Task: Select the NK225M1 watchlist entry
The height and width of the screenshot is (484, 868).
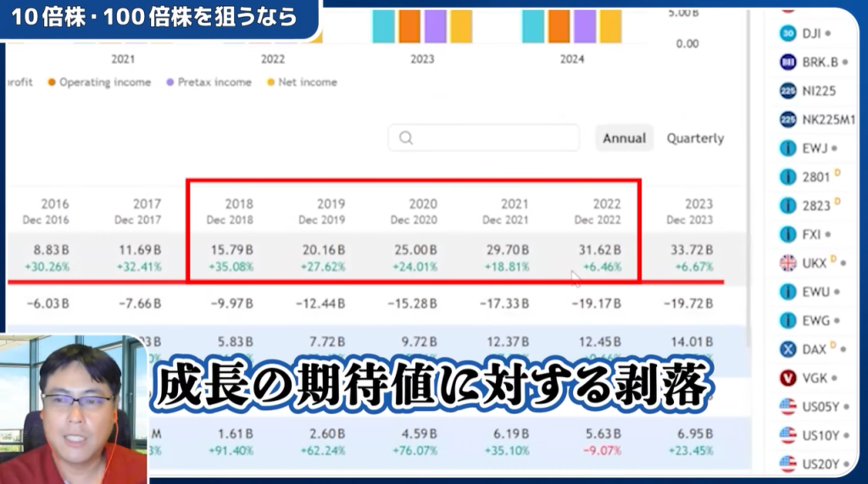Action: point(828,120)
